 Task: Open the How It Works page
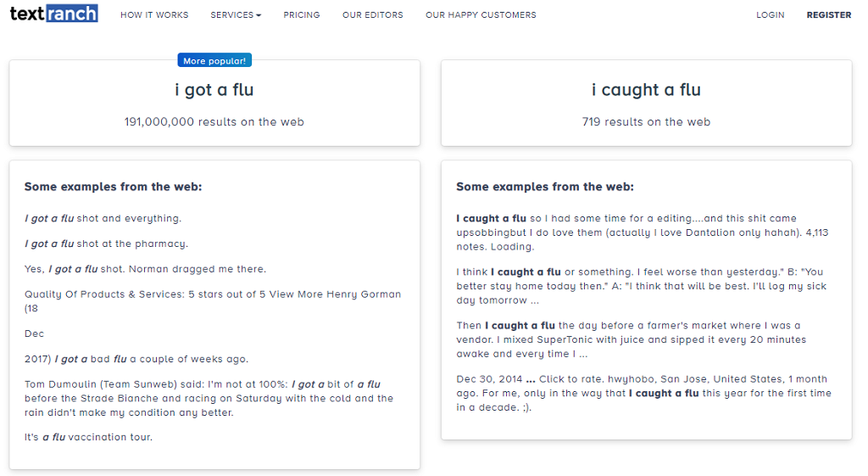coord(154,15)
